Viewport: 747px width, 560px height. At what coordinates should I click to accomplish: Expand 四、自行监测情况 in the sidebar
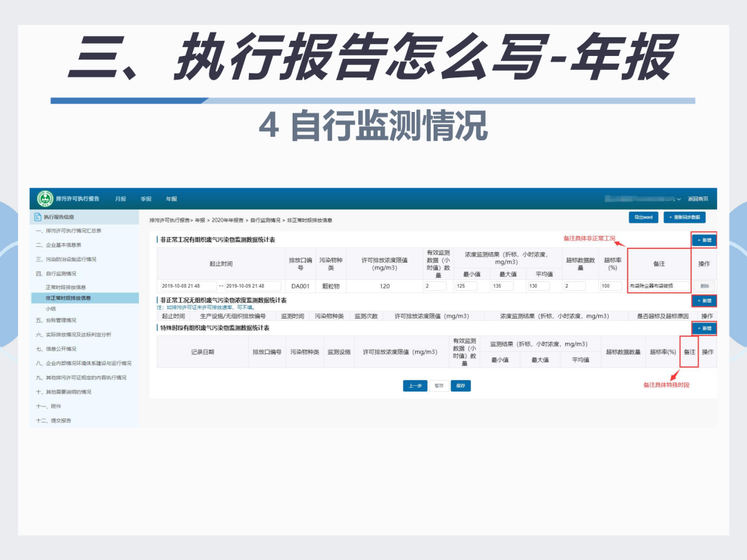tap(56, 274)
